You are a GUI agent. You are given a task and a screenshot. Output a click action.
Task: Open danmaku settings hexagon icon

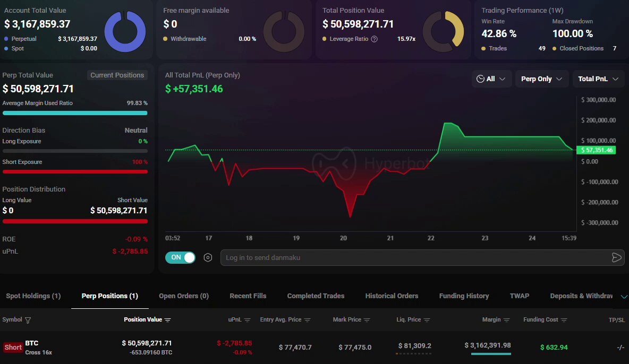(208, 257)
